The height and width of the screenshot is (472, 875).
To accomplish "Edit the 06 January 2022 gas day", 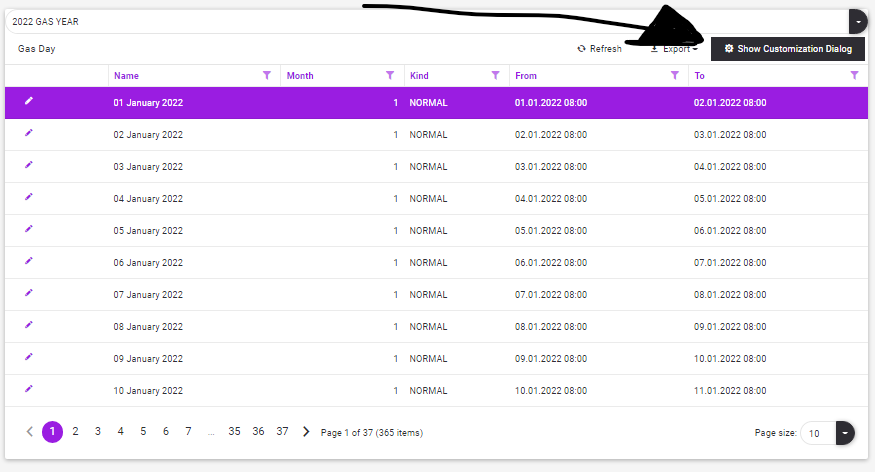I will tap(29, 261).
